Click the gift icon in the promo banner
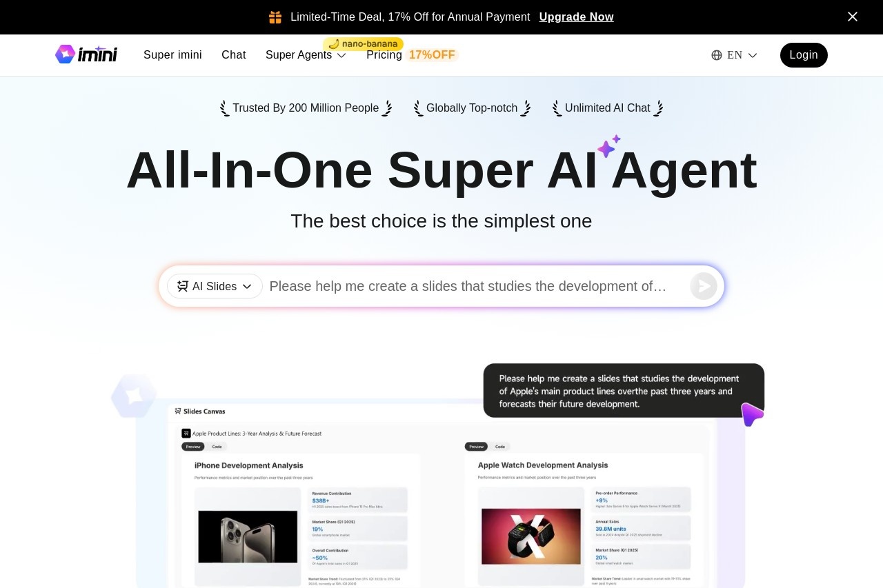 click(x=275, y=17)
